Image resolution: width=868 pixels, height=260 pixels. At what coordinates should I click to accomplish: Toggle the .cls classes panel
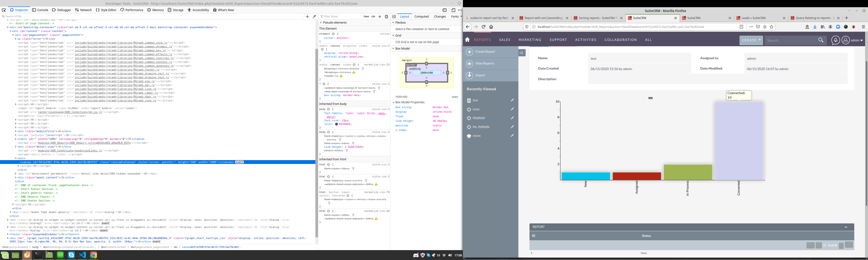[x=373, y=16]
